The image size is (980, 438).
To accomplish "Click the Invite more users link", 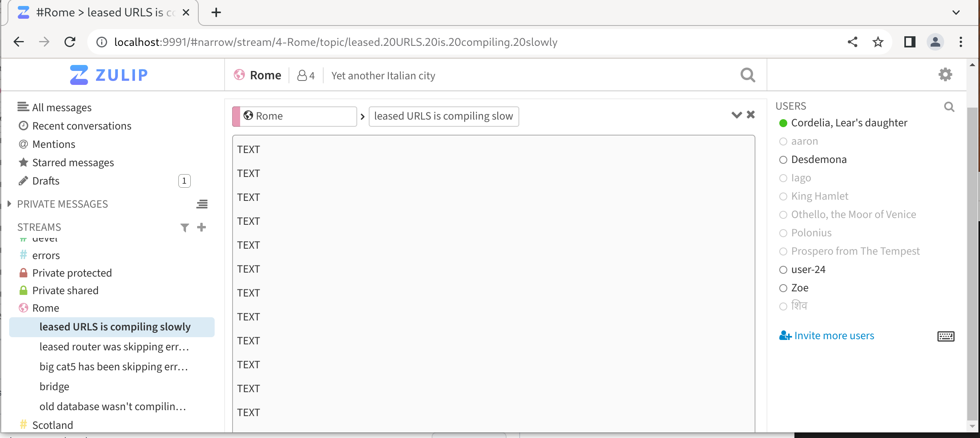I will (834, 335).
